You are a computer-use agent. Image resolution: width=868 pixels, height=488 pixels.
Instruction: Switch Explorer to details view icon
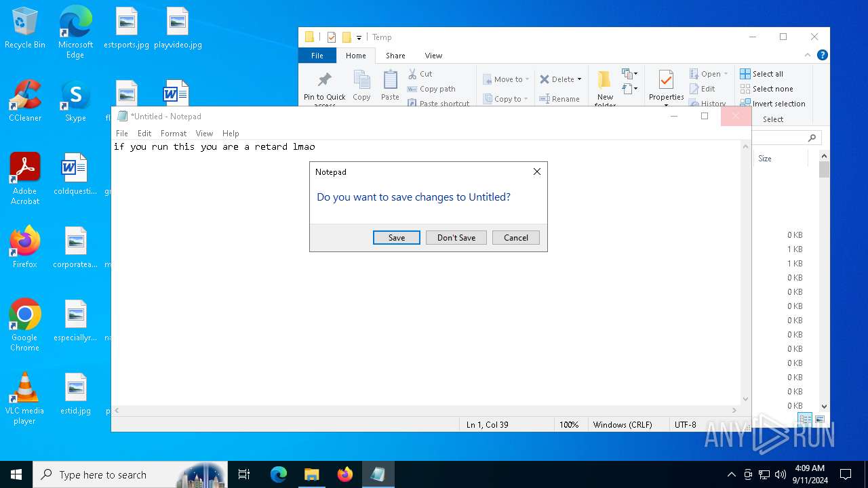(805, 419)
